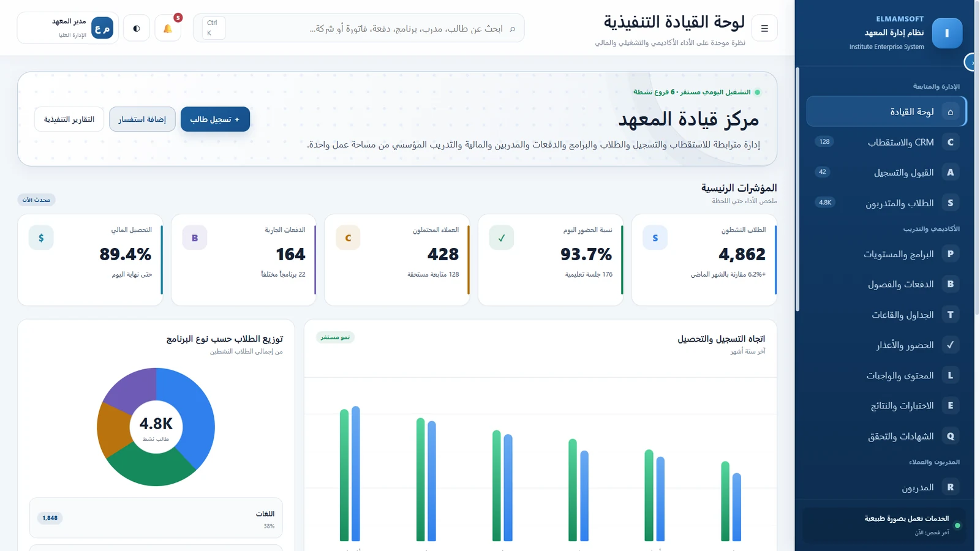Click the B icon on الدفعات الجارية card
This screenshot has width=980, height=551.
pyautogui.click(x=195, y=238)
